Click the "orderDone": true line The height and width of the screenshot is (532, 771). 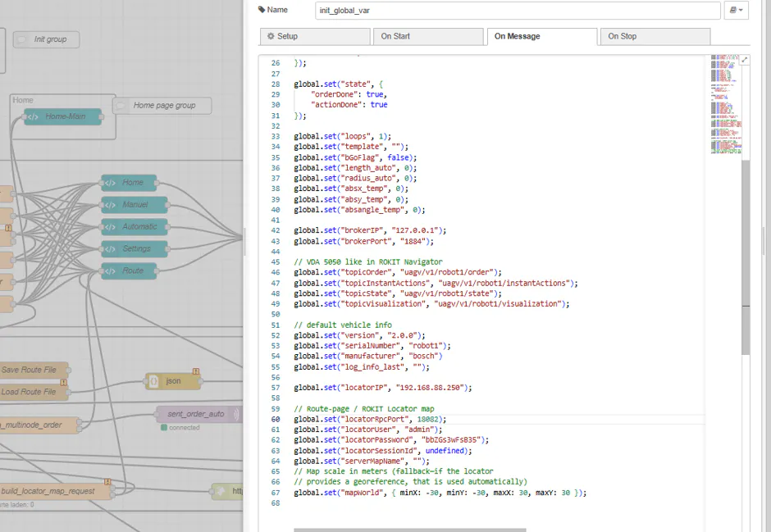[x=349, y=94]
